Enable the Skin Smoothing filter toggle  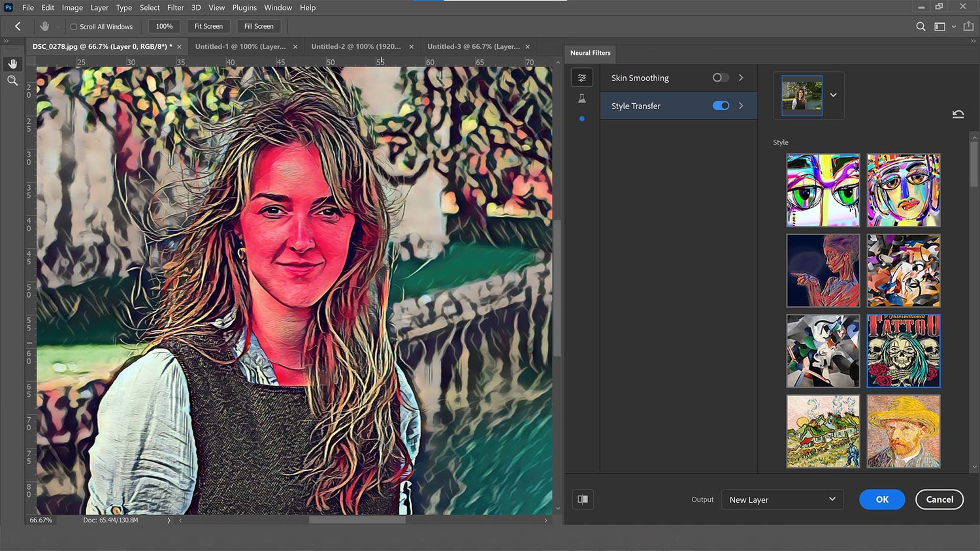(720, 77)
